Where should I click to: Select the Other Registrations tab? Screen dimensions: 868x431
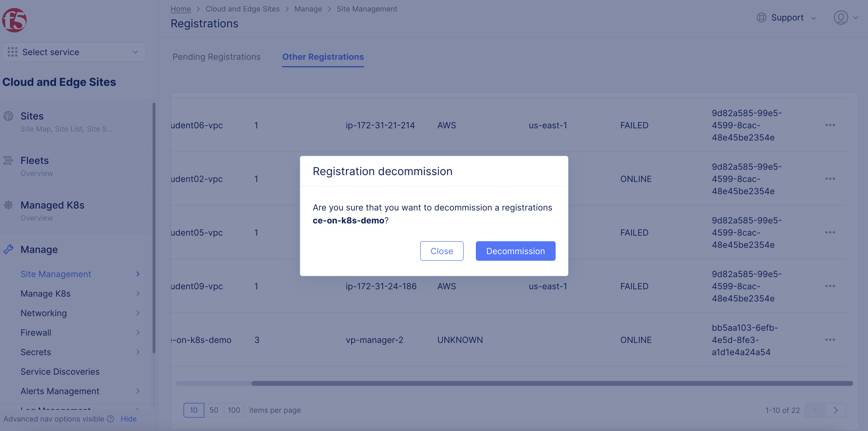323,57
